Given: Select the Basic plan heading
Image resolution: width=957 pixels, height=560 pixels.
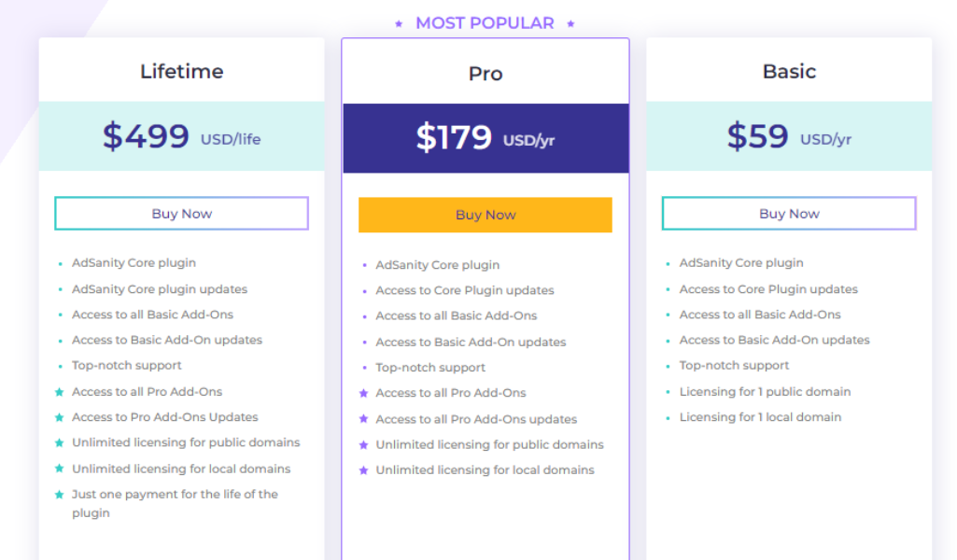Looking at the screenshot, I should tap(789, 71).
